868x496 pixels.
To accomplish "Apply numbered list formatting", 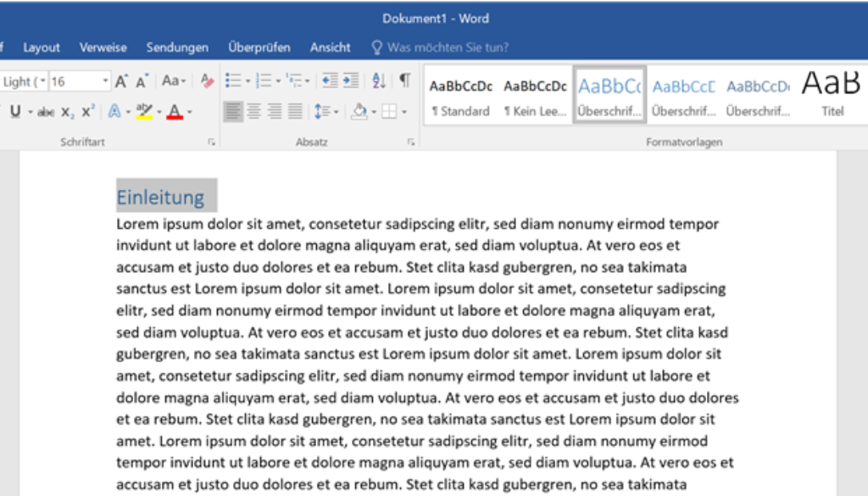I will coord(264,81).
